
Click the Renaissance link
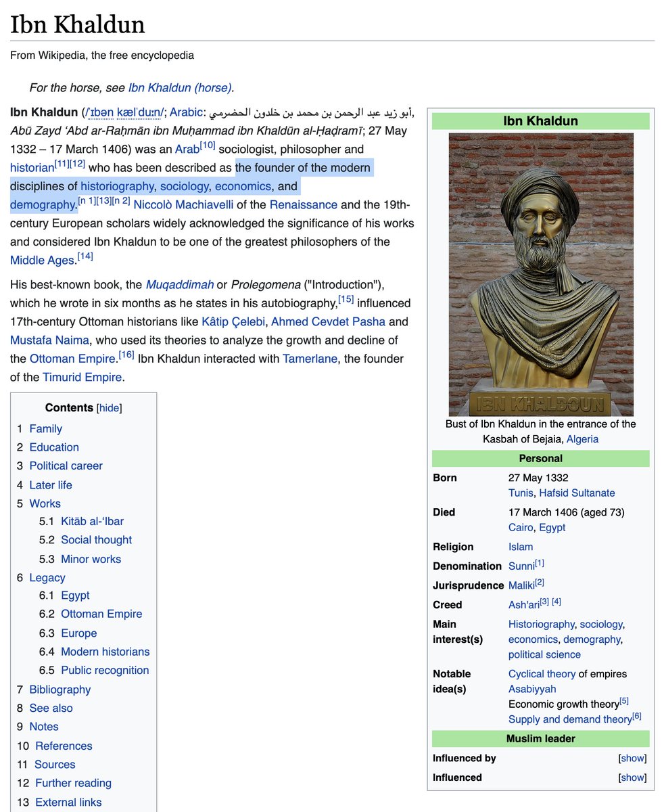[x=304, y=204]
